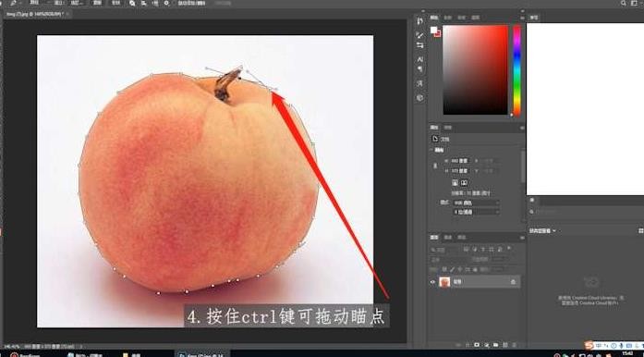Open the gear pen options in options bar
Screen dimensions: 644x357
tap(166, 4)
